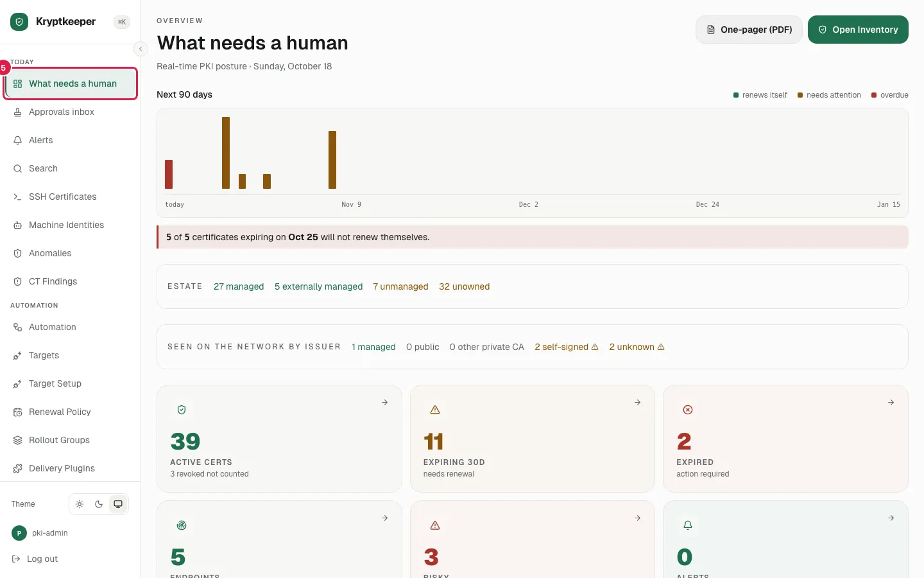Click the Delivery Plugins puzzle icon
This screenshot has height=578, width=924.
[x=18, y=468]
